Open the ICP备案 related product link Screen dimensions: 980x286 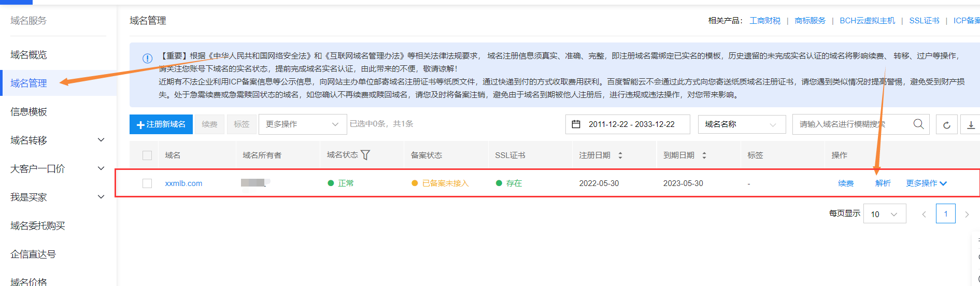tap(967, 21)
